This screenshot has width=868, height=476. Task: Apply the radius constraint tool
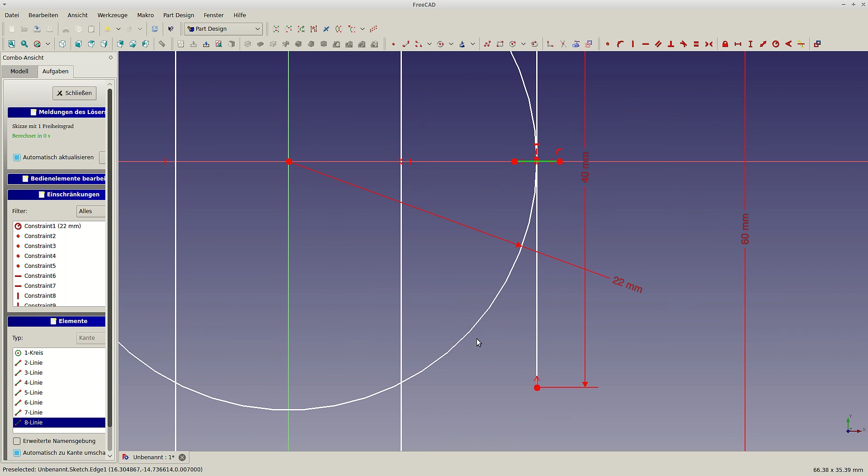coord(776,44)
